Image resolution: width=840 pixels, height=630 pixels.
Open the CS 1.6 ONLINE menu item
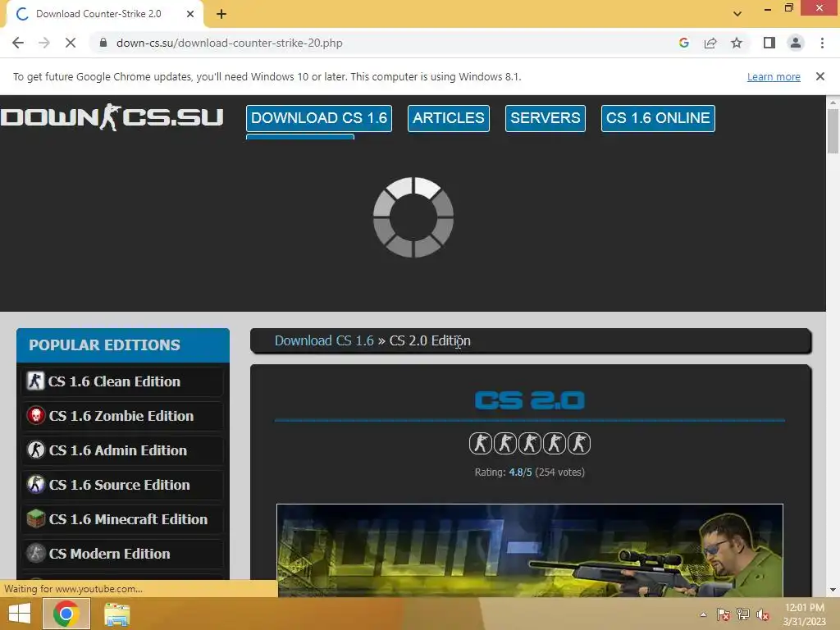tap(658, 118)
